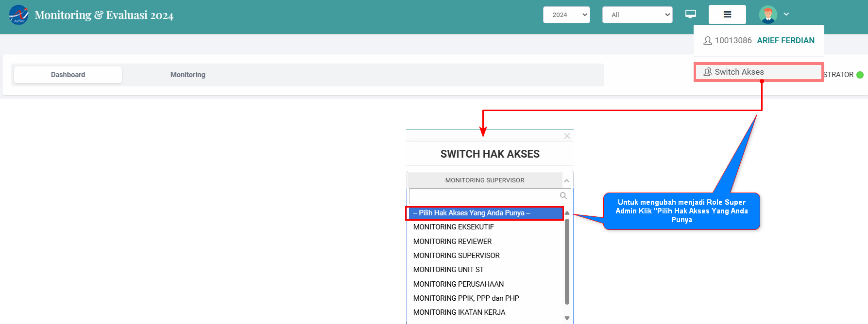
Task: Click the search magnifier icon
Action: click(x=563, y=196)
